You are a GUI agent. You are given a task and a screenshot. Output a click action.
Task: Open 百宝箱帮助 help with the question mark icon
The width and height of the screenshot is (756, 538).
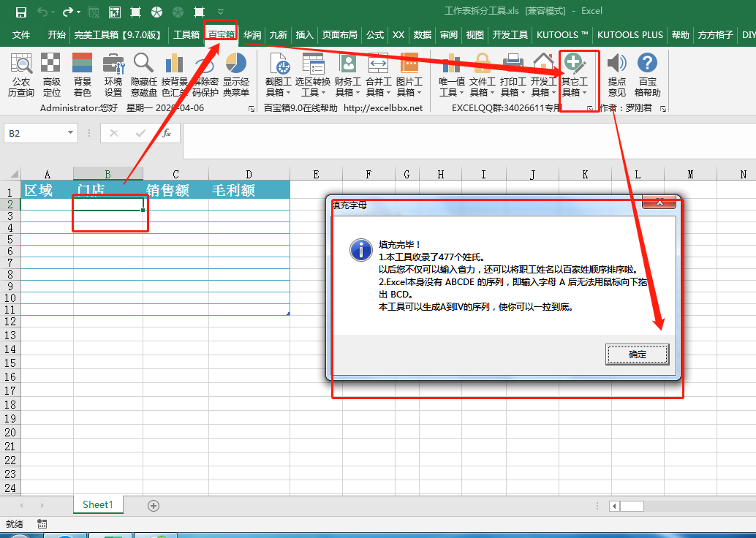[648, 75]
